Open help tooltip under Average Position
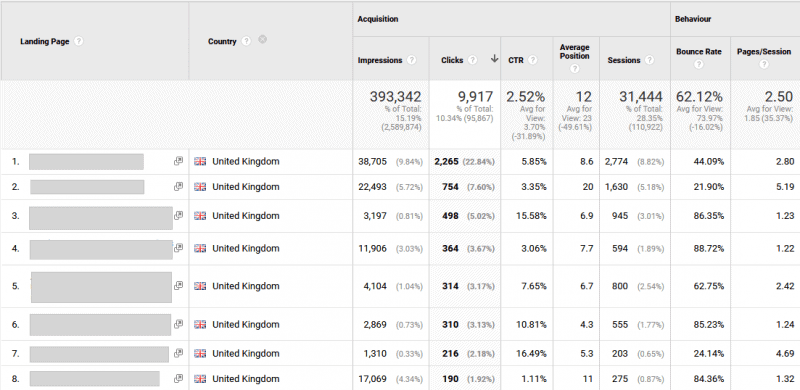 coord(574,69)
